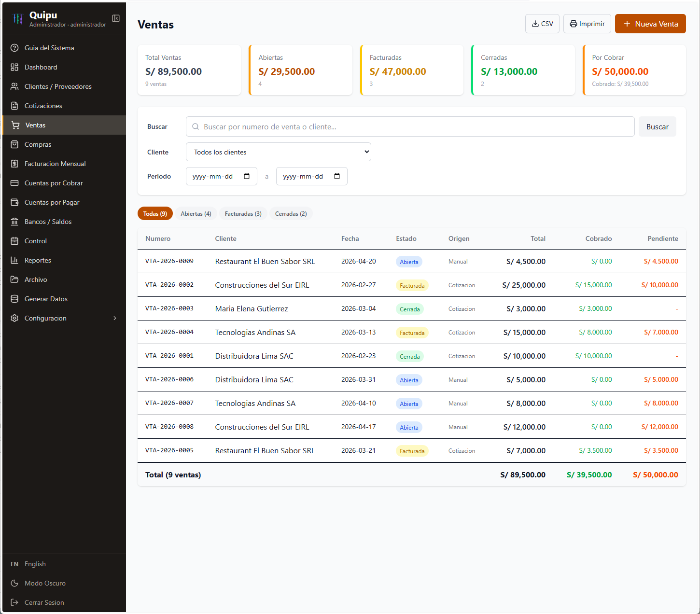Click Clientes / Proveedores people icon
This screenshot has height=614, width=700.
[x=14, y=86]
